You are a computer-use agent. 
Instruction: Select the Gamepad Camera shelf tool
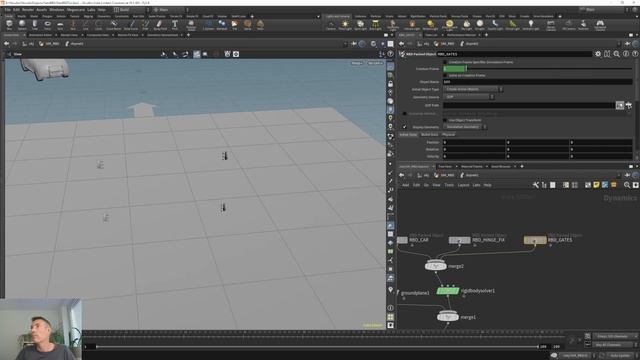(x=600, y=25)
